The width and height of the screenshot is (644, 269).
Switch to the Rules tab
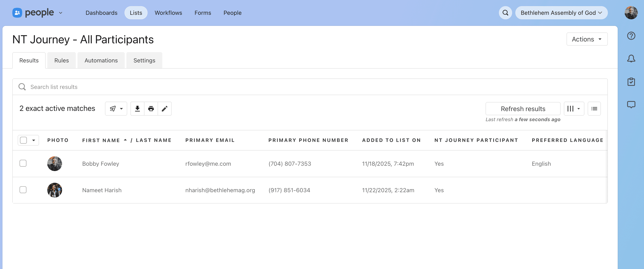61,60
